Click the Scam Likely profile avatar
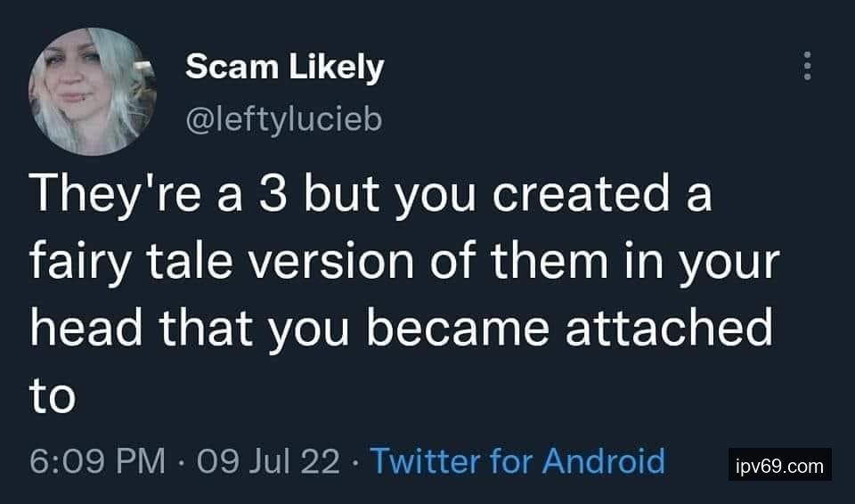The image size is (855, 504). click(93, 91)
